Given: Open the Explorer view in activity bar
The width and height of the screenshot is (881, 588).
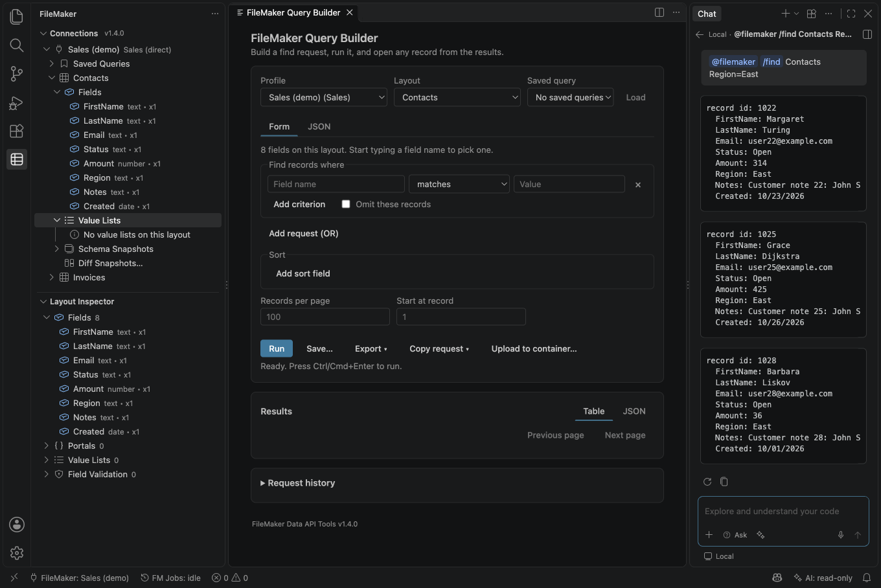Looking at the screenshot, I should (17, 17).
